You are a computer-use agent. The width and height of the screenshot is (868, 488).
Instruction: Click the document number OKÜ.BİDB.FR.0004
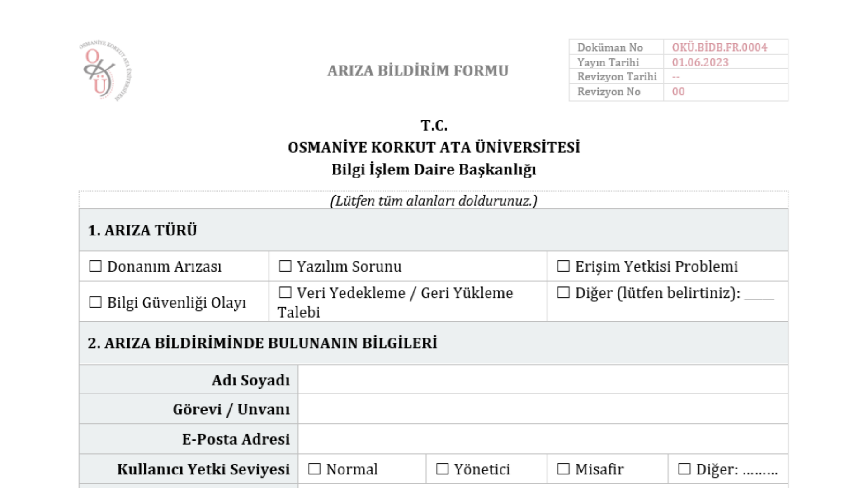(x=719, y=47)
